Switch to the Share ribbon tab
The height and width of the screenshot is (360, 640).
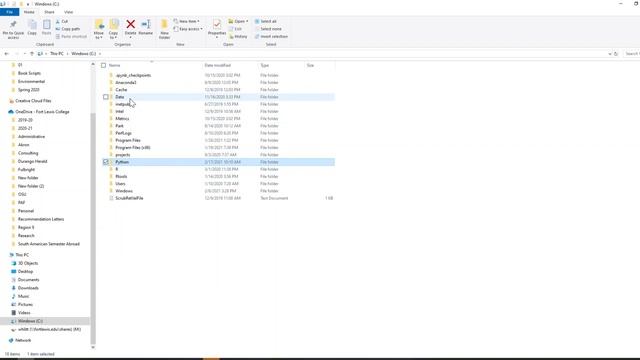pyautogui.click(x=49, y=12)
